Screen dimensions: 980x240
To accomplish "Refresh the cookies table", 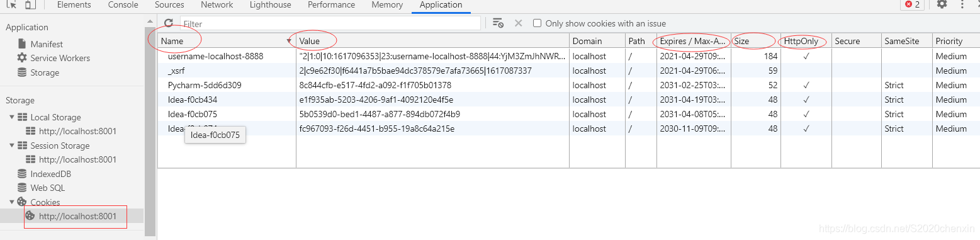I will click(x=168, y=23).
